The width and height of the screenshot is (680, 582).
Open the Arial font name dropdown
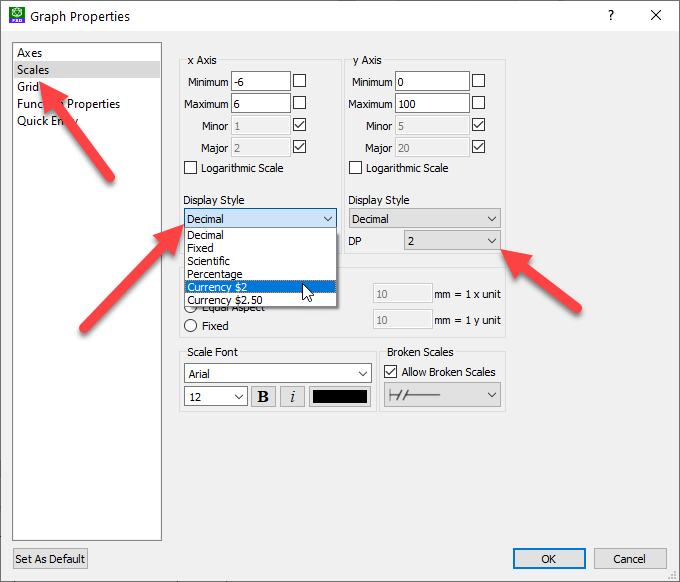[278, 373]
